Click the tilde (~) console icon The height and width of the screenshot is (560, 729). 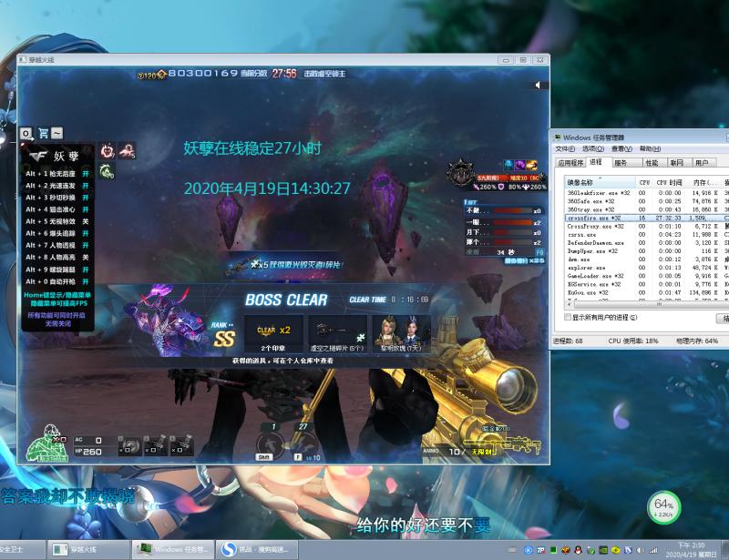57,133
